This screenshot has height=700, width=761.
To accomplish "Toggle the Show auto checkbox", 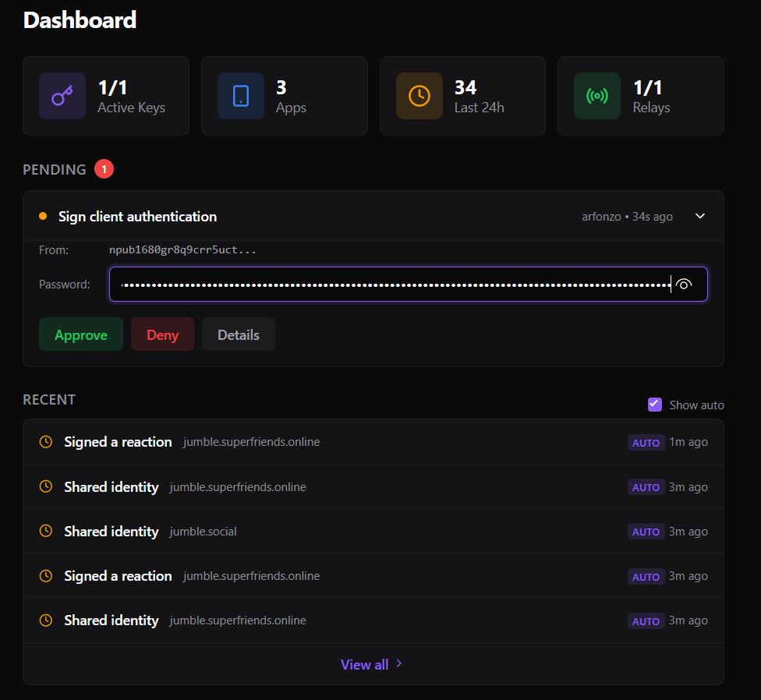I will [x=655, y=404].
